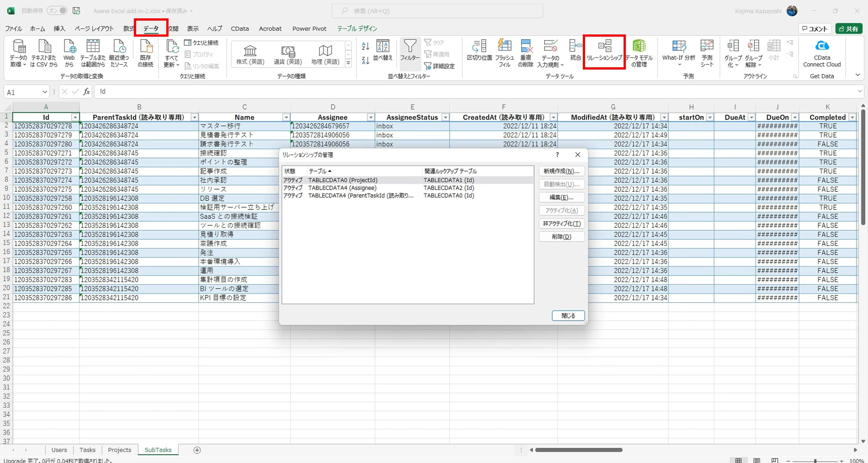Screen dimensions: 868x463
Task: Click sort ascending A-to-Z icon
Action: coord(365,46)
